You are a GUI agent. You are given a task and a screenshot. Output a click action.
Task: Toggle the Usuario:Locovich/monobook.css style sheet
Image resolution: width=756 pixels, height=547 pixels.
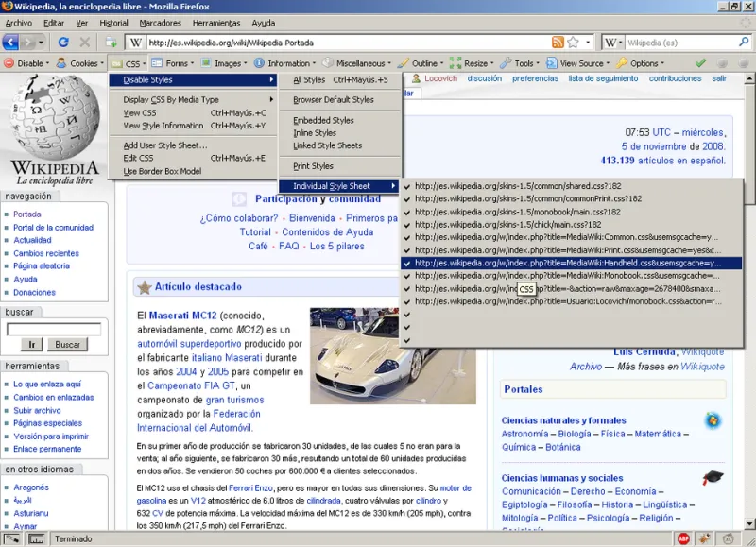571,301
